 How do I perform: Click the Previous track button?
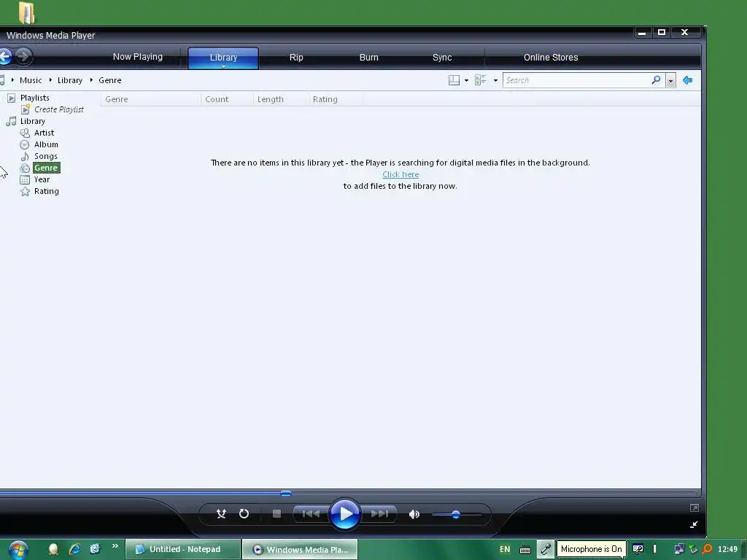pyautogui.click(x=311, y=514)
